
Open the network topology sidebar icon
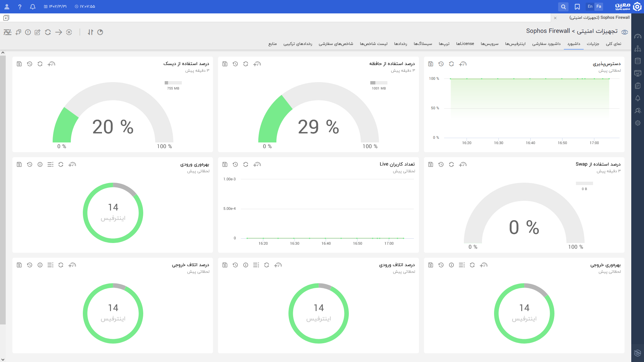[x=638, y=49]
